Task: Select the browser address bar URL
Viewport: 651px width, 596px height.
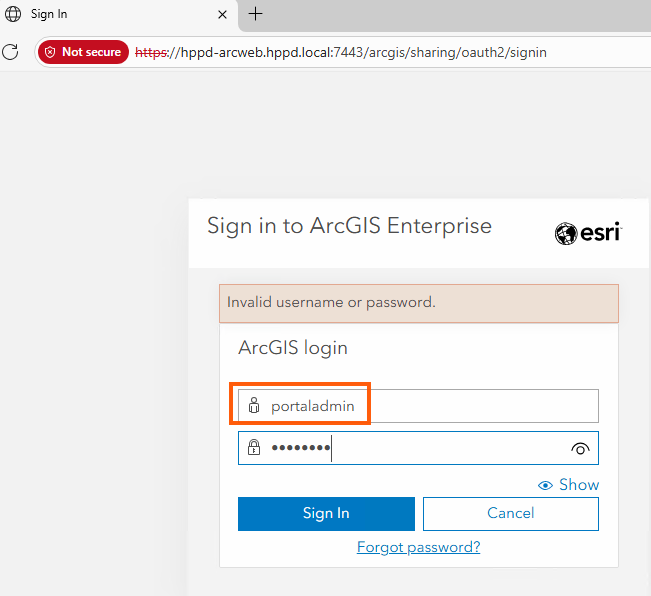Action: [x=340, y=52]
